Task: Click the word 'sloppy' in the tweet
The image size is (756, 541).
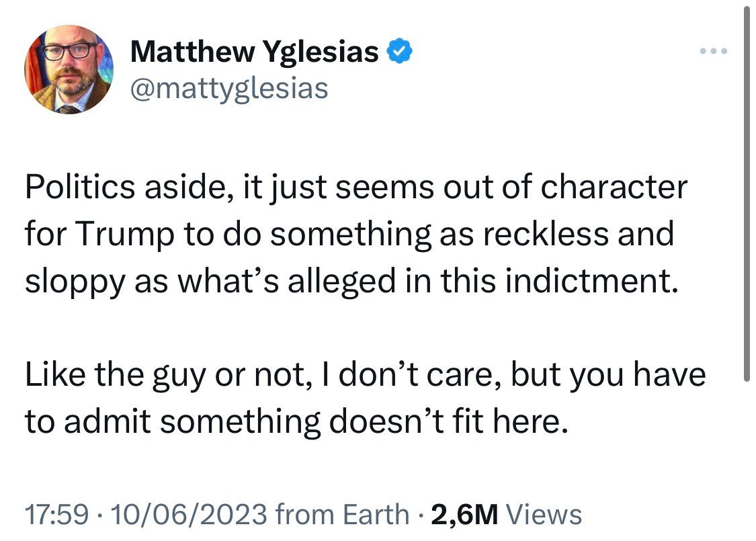Action: [75, 282]
